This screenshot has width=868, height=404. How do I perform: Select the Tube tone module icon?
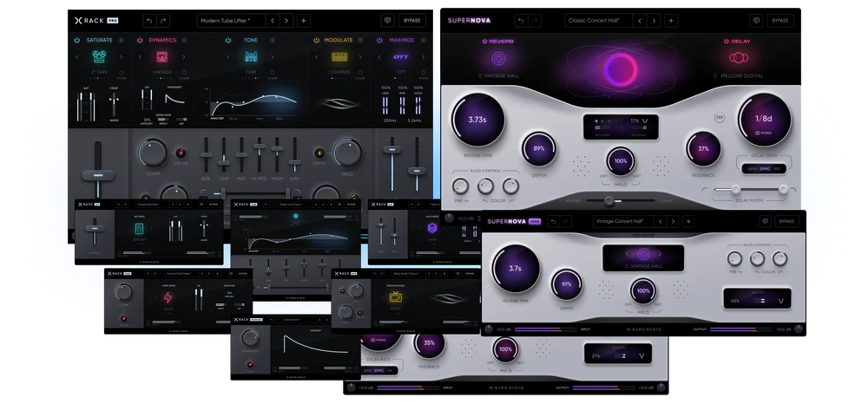[251, 56]
